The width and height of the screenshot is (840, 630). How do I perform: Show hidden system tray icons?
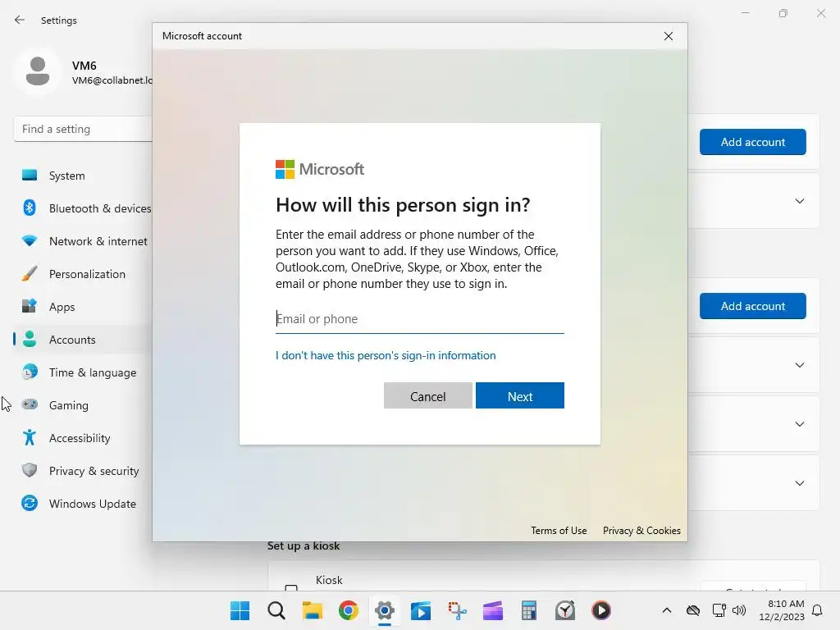click(x=666, y=610)
